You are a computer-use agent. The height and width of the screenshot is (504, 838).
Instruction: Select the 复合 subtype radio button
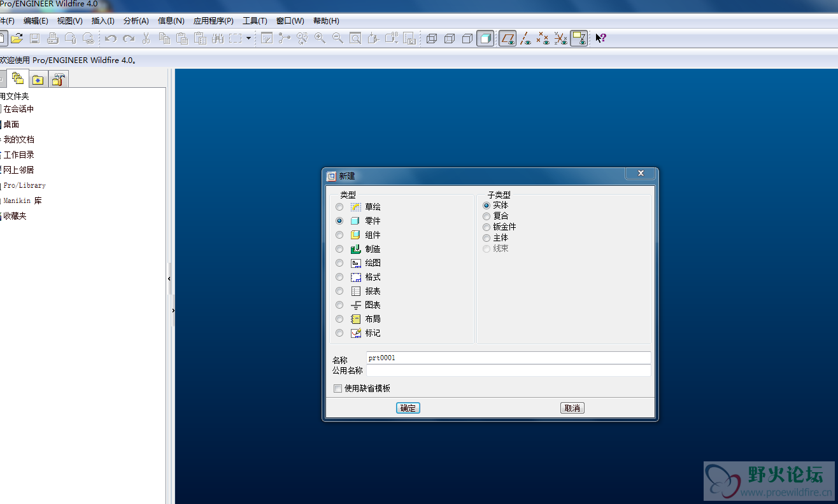pyautogui.click(x=486, y=216)
